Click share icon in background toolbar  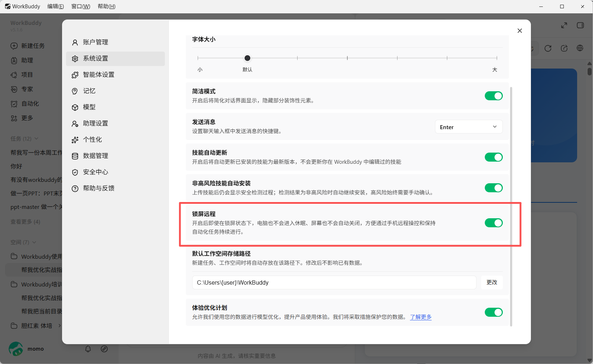point(564,48)
